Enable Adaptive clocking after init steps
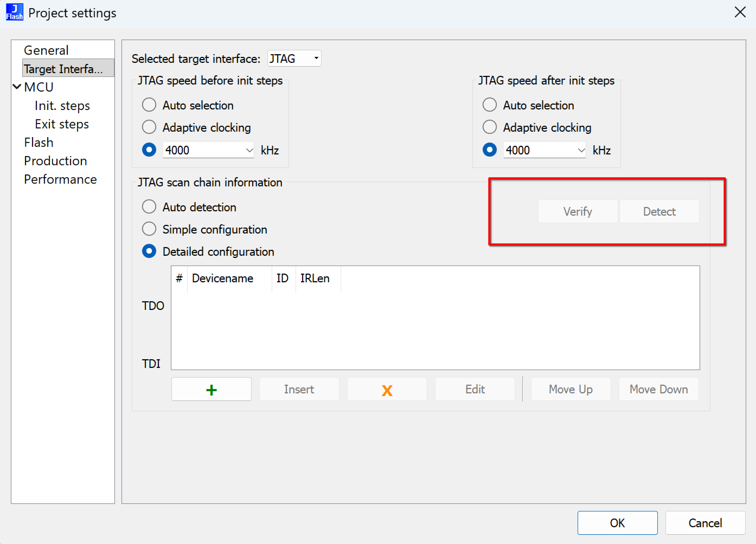Image resolution: width=756 pixels, height=544 pixels. (x=489, y=127)
